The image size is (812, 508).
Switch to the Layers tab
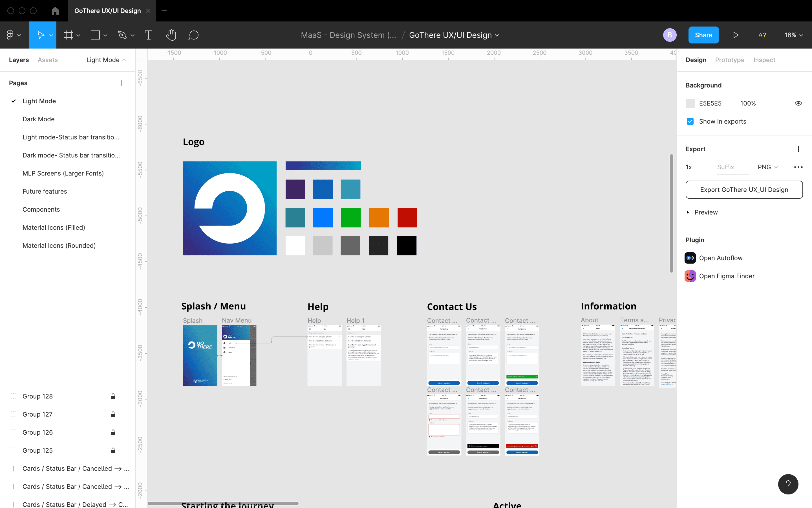point(19,60)
